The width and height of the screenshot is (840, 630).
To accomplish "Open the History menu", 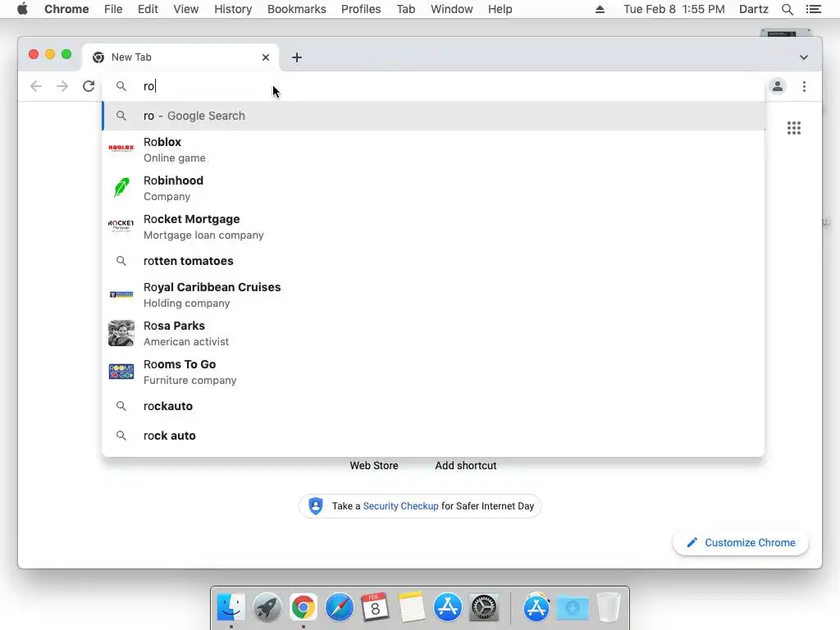I will point(233,9).
